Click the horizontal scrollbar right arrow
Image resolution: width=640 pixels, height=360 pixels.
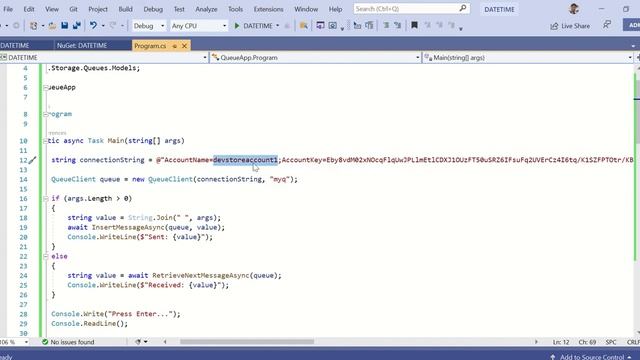[x=536, y=342]
